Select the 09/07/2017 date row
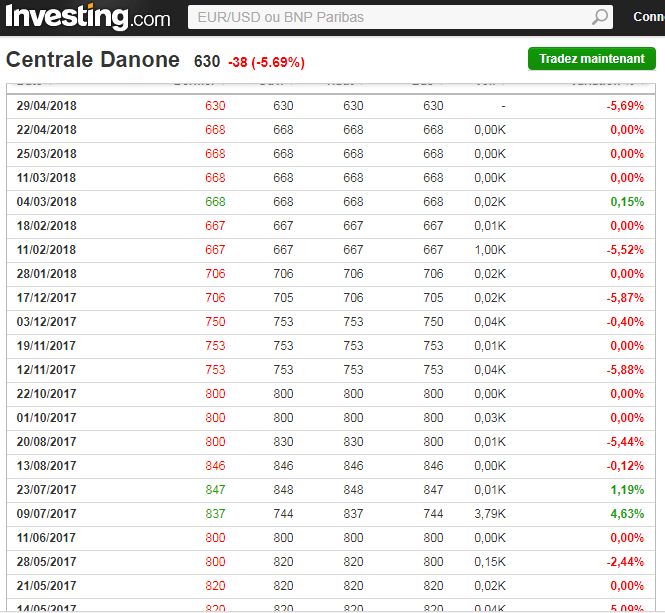 (x=47, y=514)
